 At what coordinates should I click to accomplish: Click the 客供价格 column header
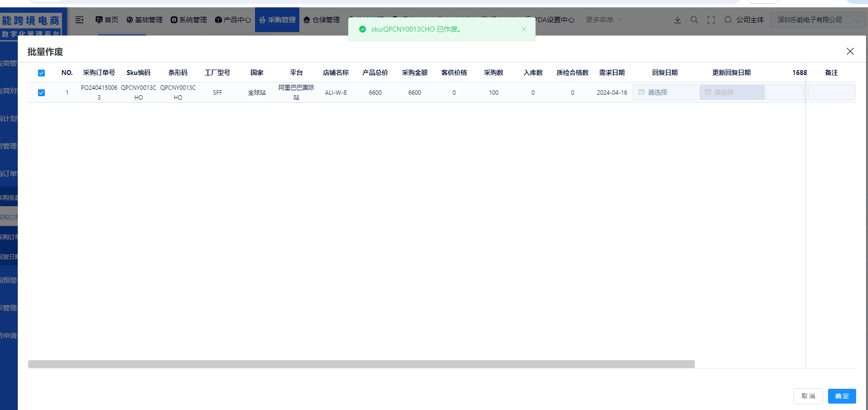tap(454, 73)
